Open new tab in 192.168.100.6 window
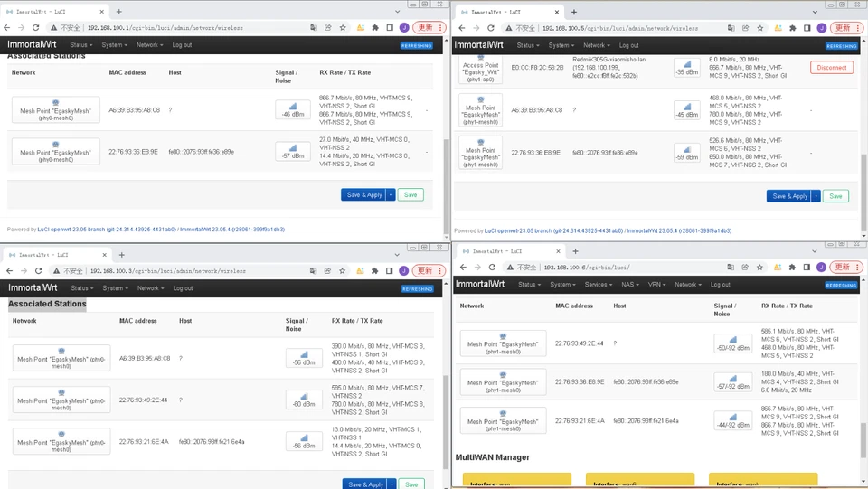This screenshot has width=868, height=489. pyautogui.click(x=575, y=251)
